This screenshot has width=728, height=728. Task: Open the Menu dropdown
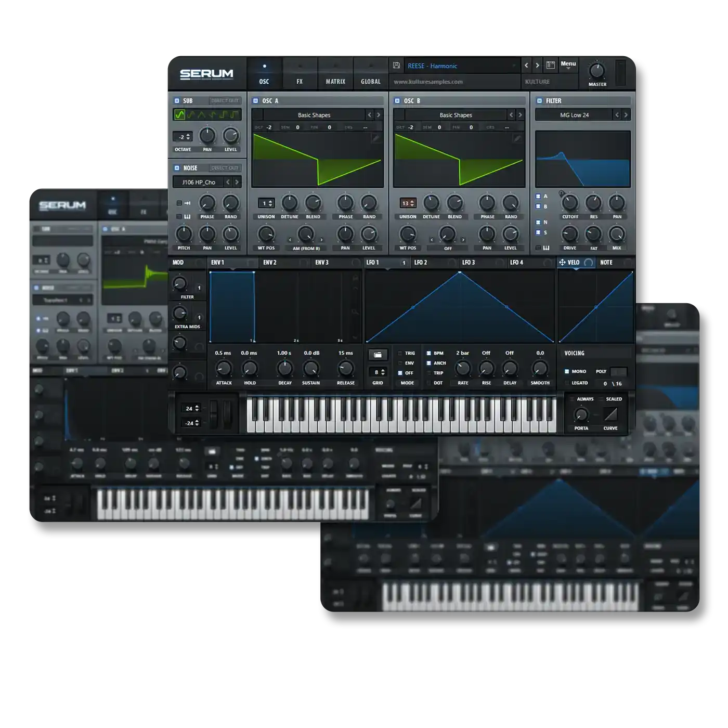click(568, 64)
